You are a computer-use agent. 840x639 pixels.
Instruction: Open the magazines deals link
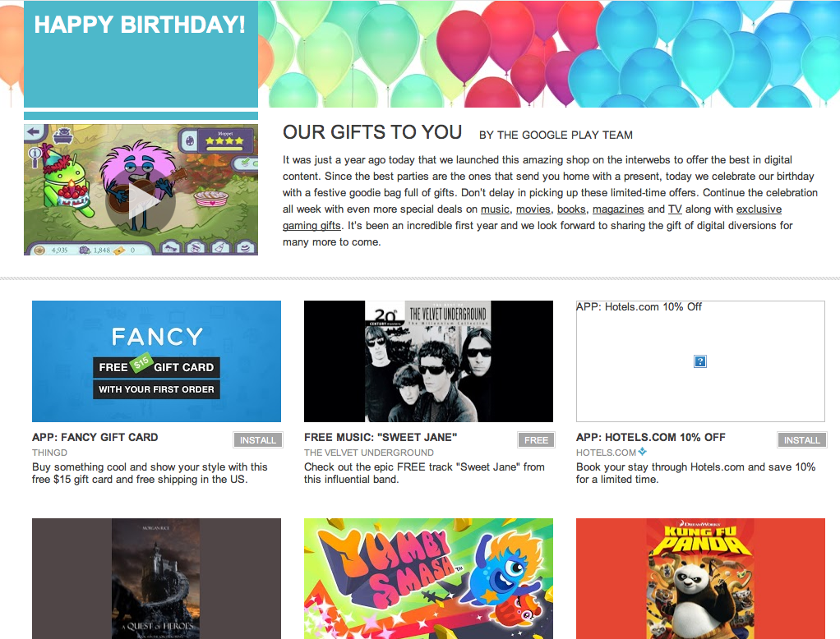click(x=618, y=209)
